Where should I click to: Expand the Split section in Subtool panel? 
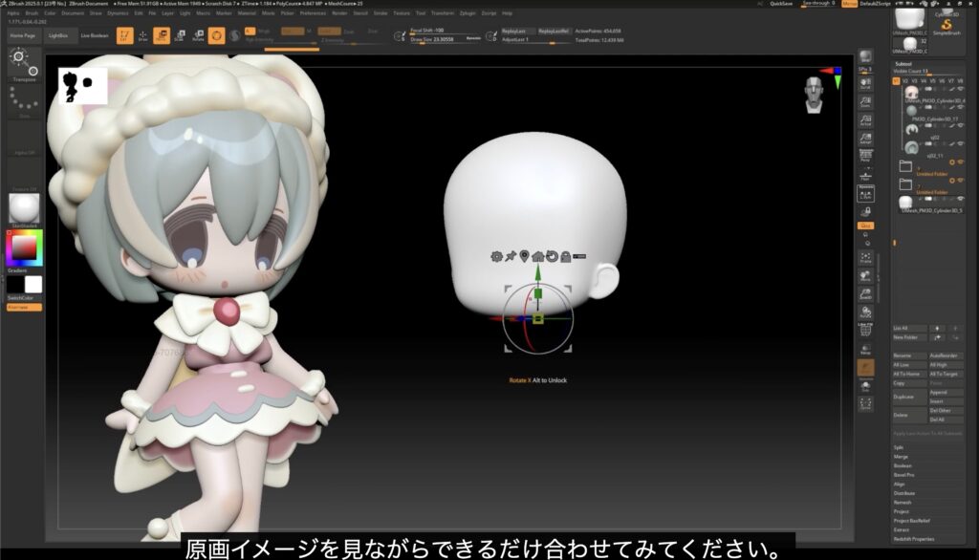(899, 447)
